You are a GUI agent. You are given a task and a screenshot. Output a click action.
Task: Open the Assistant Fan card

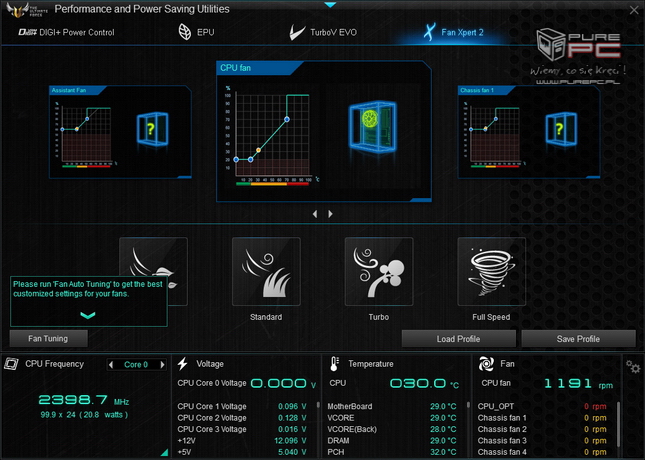coord(120,132)
